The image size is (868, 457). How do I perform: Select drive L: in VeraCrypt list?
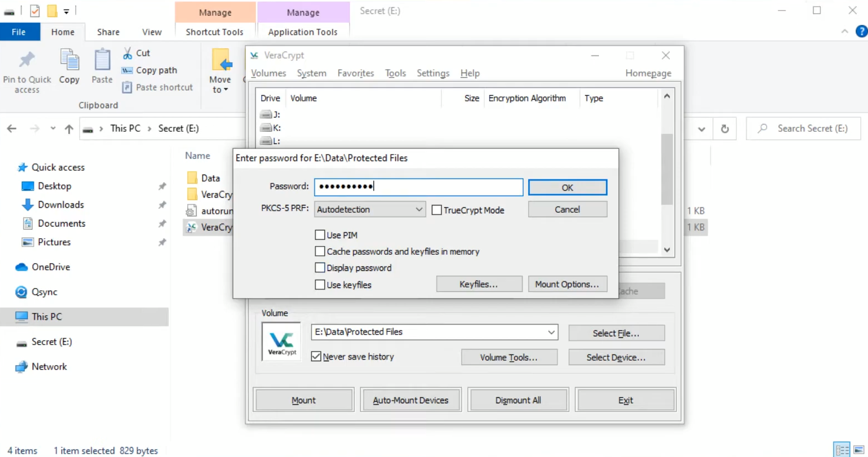270,141
